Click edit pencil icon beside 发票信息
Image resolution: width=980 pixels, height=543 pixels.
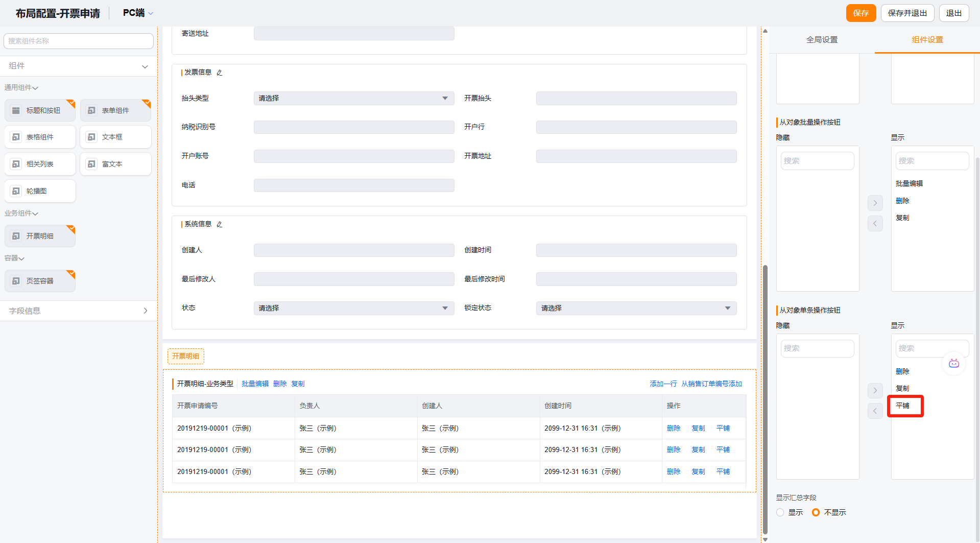coord(220,73)
